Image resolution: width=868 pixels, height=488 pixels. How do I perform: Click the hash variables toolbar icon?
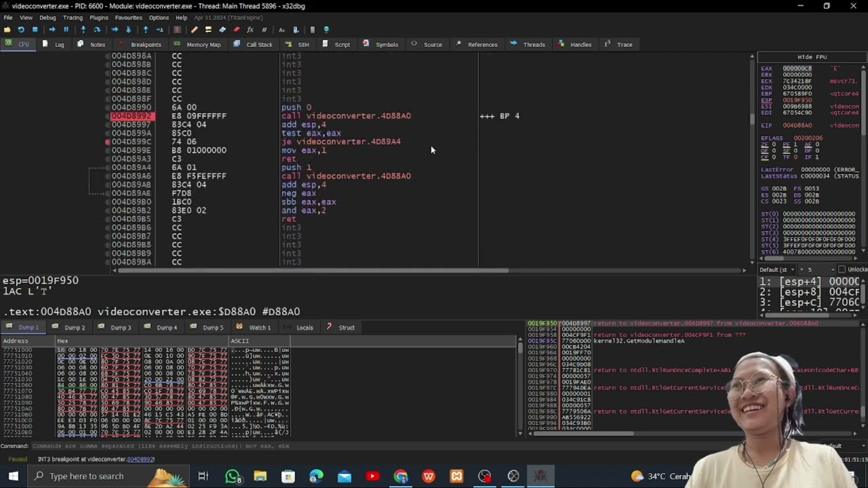(x=264, y=30)
